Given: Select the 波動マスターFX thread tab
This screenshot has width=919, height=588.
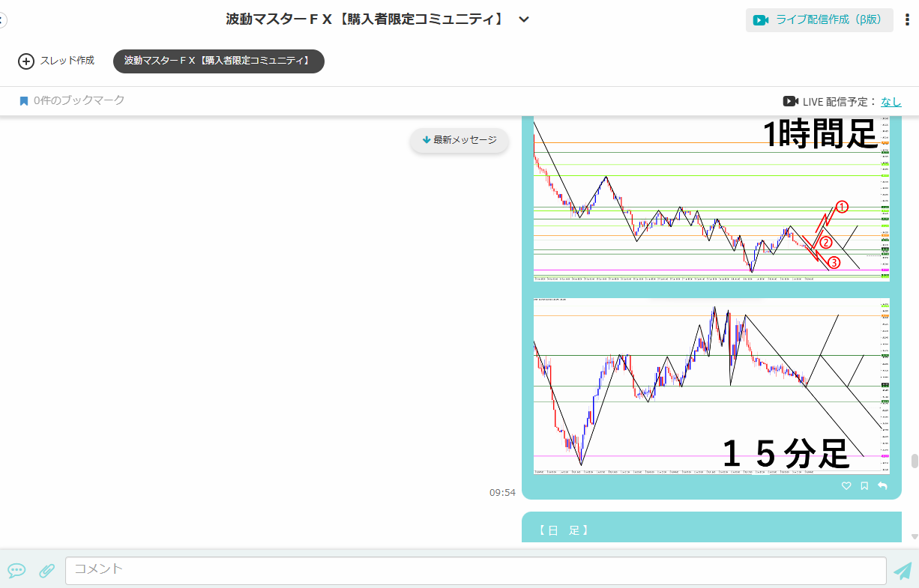Looking at the screenshot, I should pyautogui.click(x=219, y=61).
